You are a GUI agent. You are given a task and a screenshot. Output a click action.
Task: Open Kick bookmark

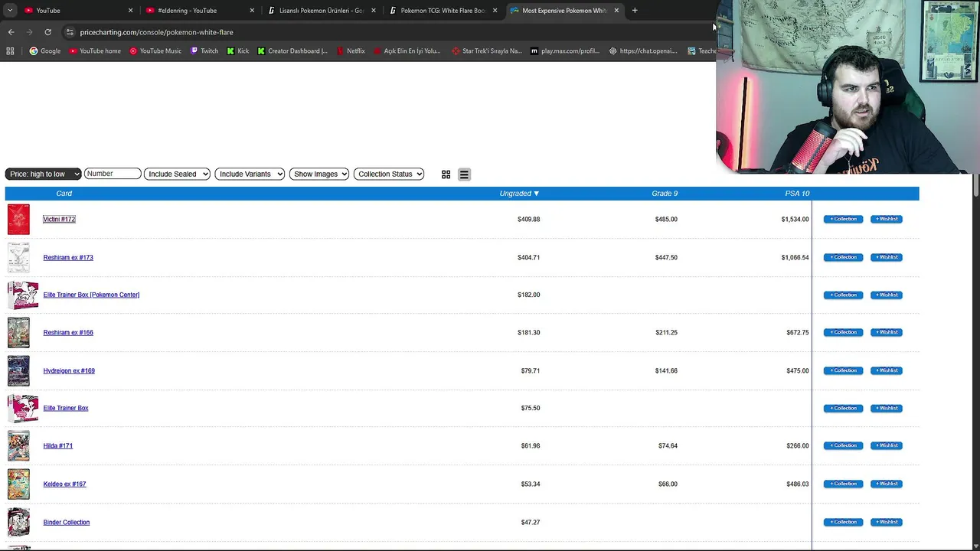pyautogui.click(x=238, y=51)
